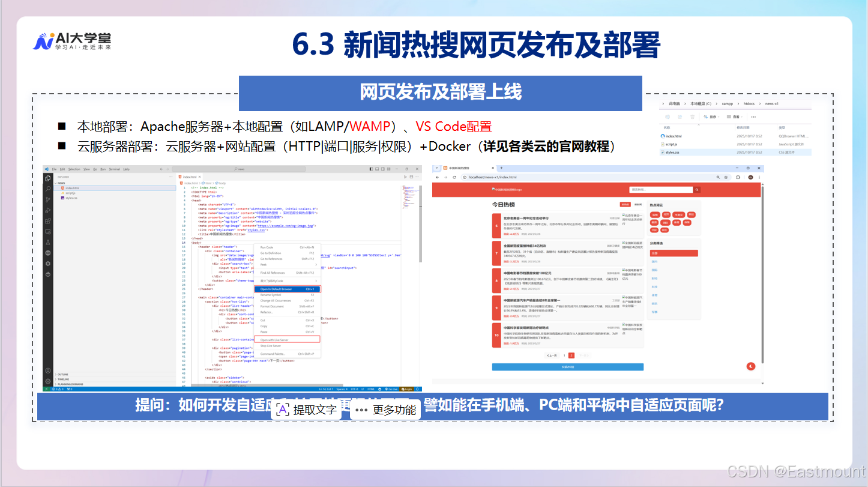Open the Extensions icon in the activity bar

pos(48,221)
